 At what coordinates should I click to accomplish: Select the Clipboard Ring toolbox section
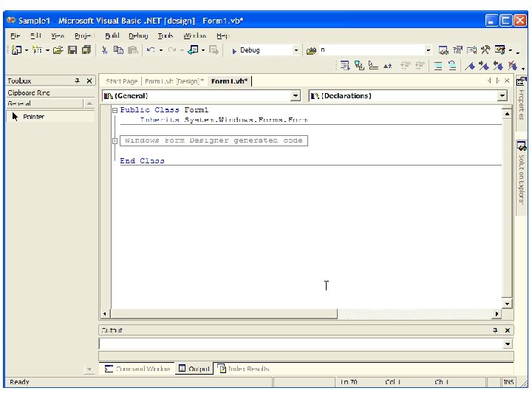[50, 92]
